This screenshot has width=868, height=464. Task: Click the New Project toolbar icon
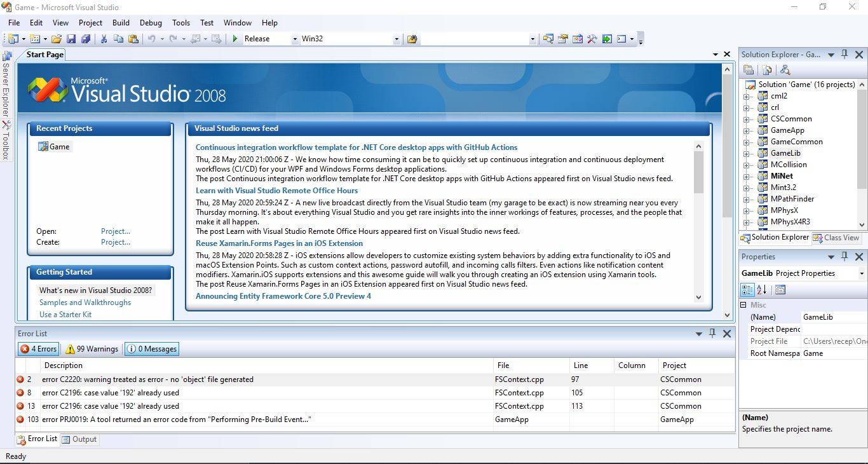13,39
